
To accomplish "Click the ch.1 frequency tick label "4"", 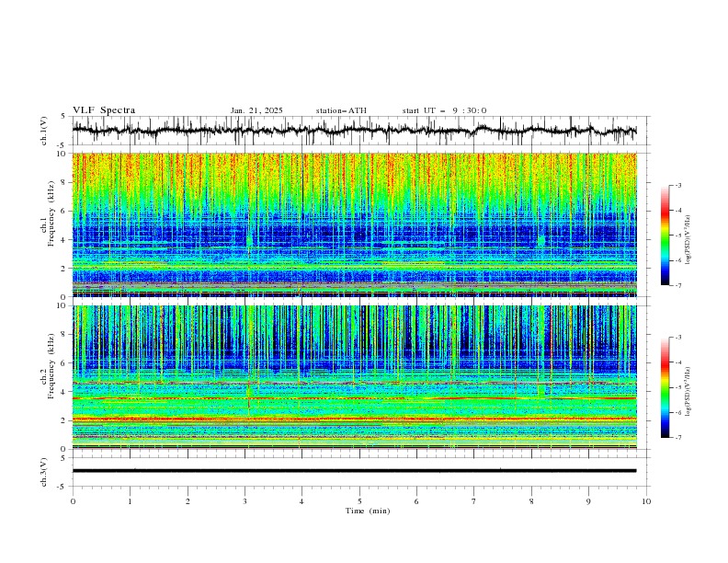I will pyautogui.click(x=64, y=240).
